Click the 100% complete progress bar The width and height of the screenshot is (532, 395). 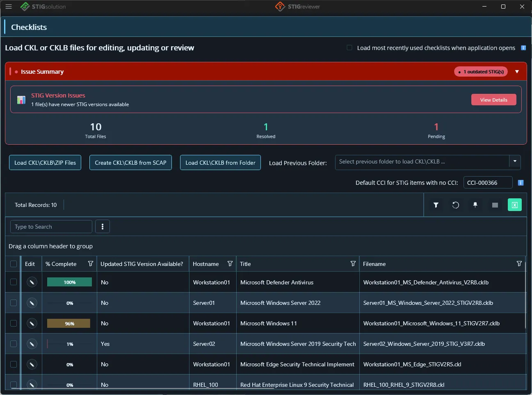coord(70,282)
